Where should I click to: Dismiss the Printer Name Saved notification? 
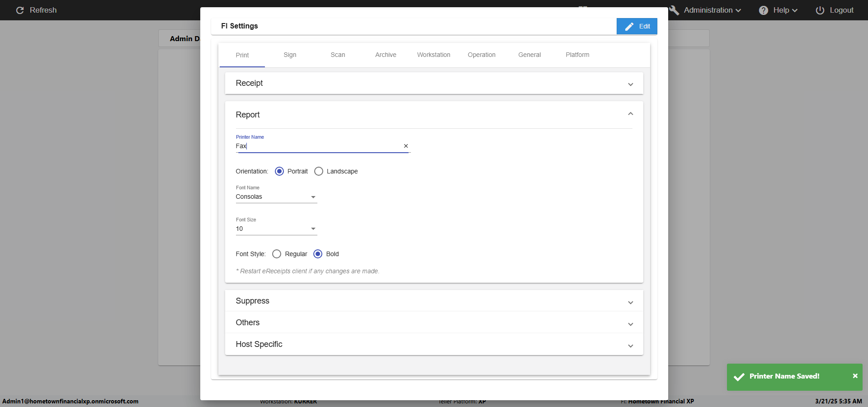pos(855,376)
